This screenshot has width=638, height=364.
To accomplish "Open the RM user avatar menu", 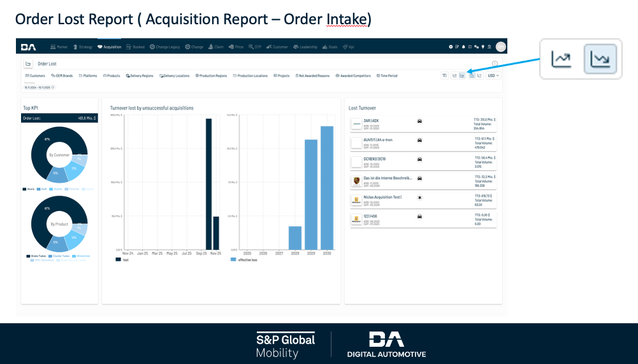I will click(x=501, y=47).
